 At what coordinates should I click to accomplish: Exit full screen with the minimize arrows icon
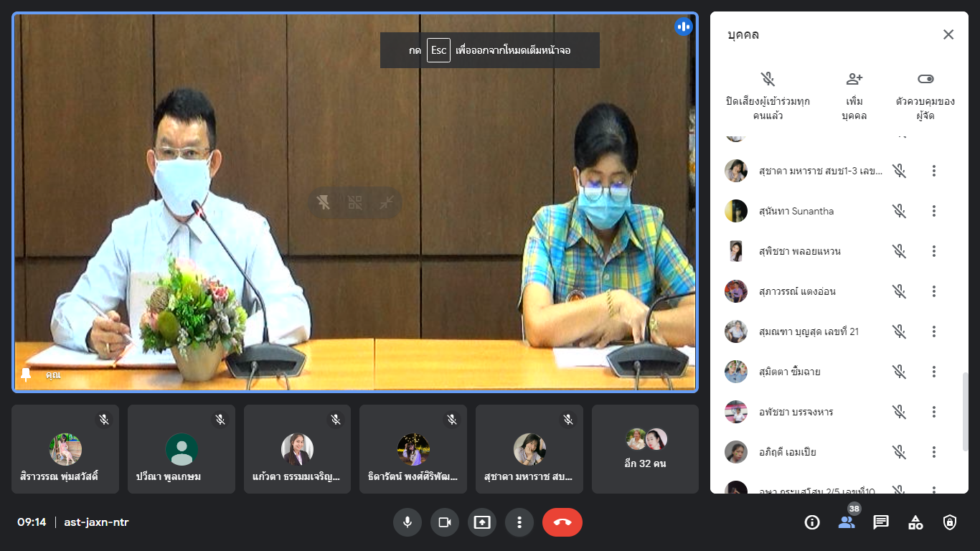[x=387, y=202]
